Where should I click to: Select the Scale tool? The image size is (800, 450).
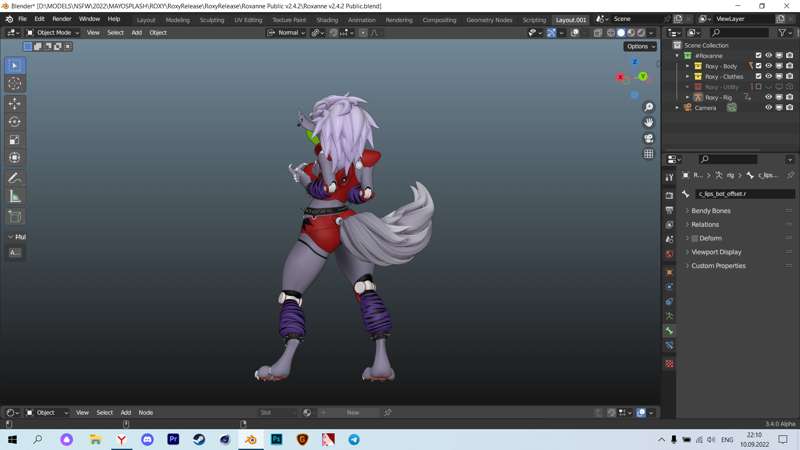pos(14,140)
